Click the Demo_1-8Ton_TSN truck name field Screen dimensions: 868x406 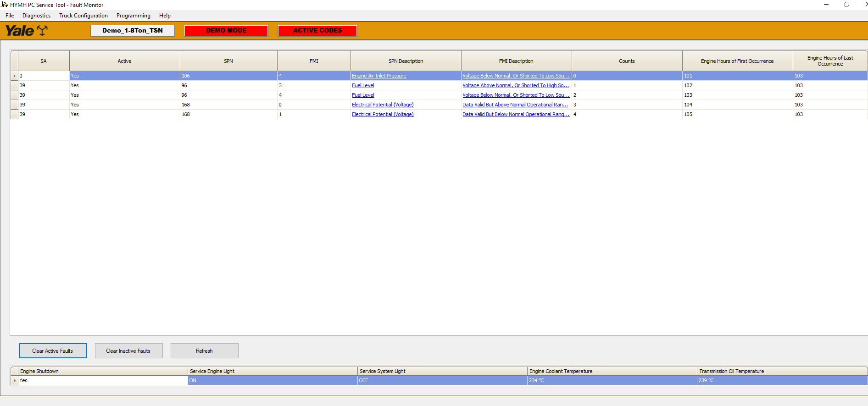pyautogui.click(x=133, y=30)
